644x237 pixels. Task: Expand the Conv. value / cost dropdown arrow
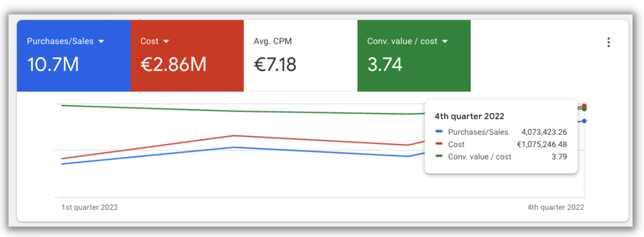click(x=444, y=42)
